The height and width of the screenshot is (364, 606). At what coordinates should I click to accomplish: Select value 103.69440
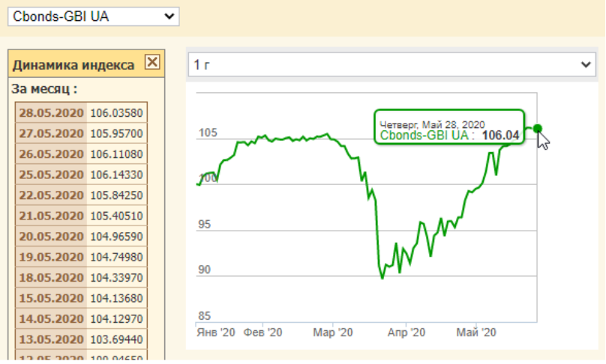tap(117, 339)
